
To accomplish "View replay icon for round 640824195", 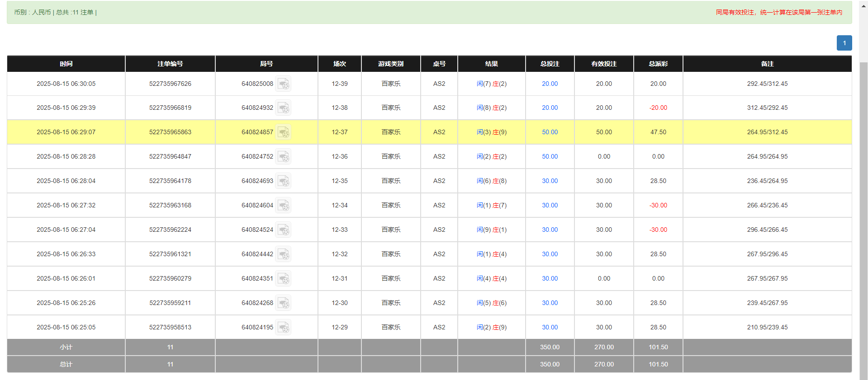I will point(283,328).
